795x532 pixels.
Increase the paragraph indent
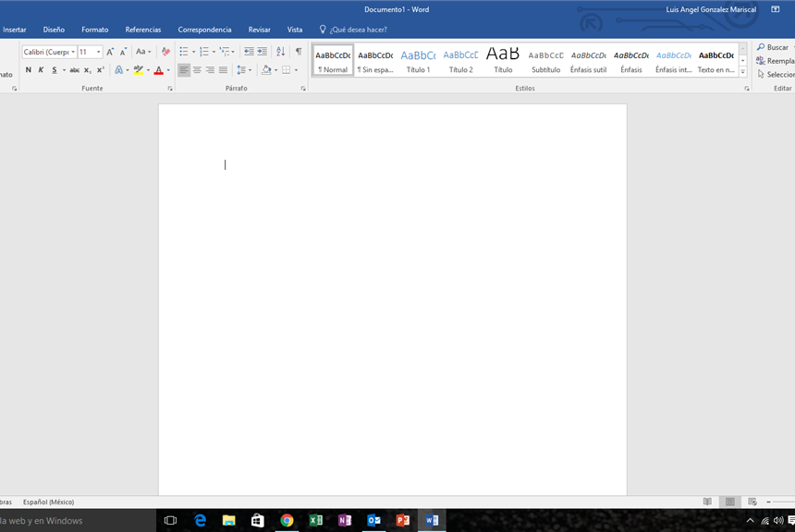pos(263,52)
